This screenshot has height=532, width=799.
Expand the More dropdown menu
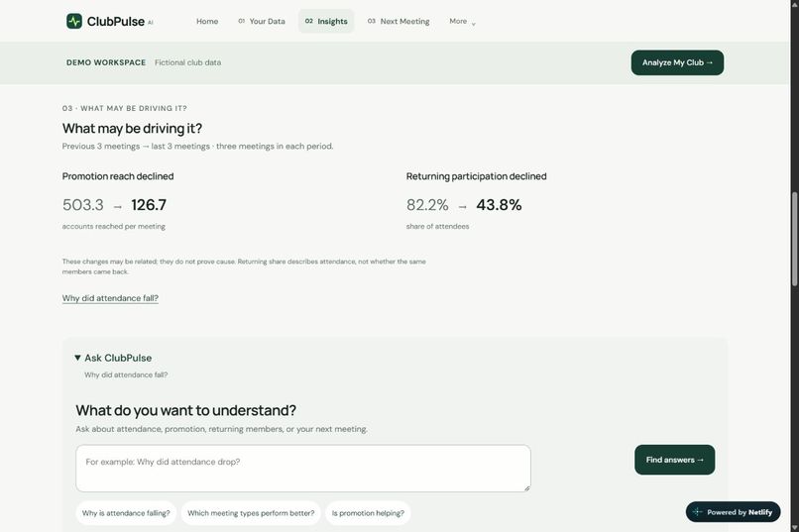[462, 22]
